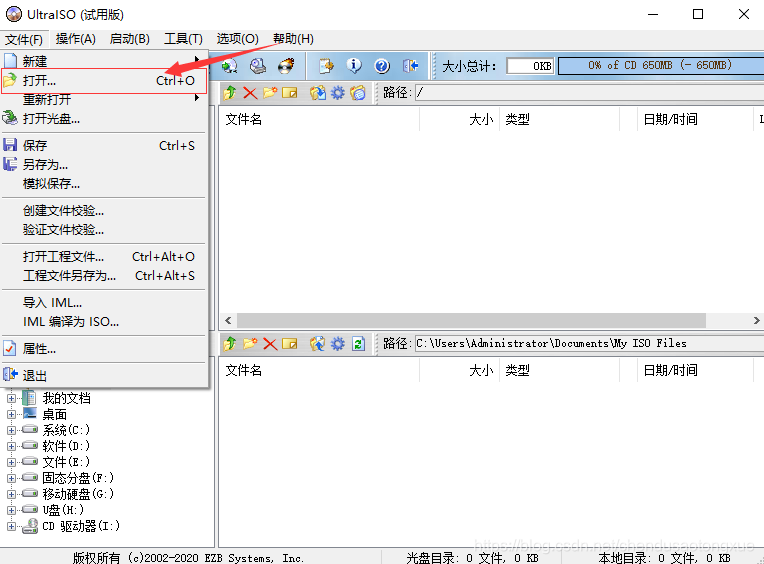Open the 工具(T) menu

pos(183,39)
